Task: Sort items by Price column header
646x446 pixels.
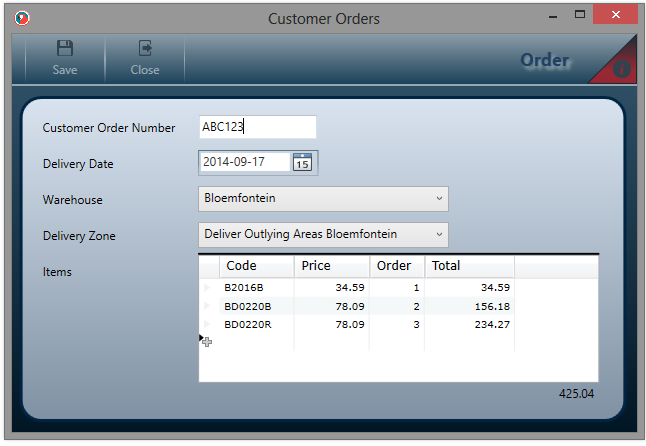Action: click(x=331, y=266)
